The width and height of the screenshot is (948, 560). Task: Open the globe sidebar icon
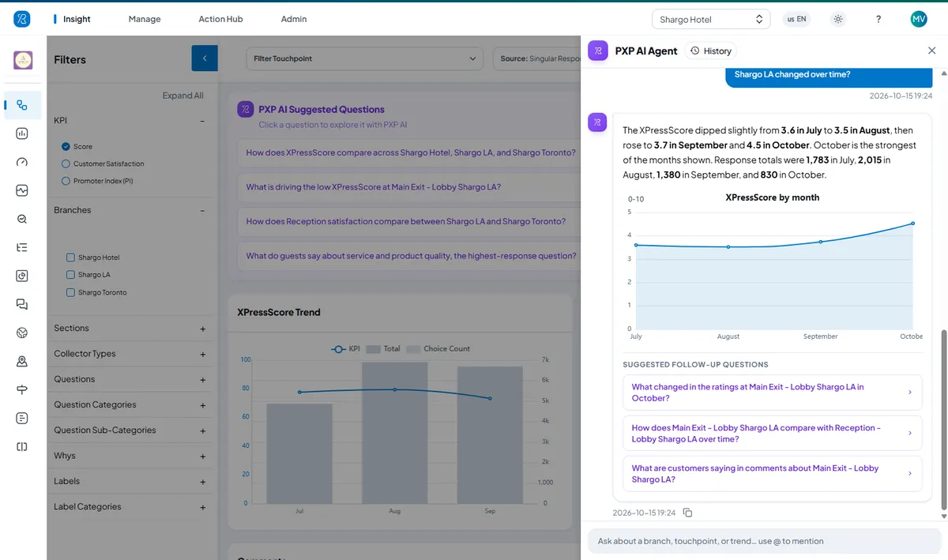point(22,333)
